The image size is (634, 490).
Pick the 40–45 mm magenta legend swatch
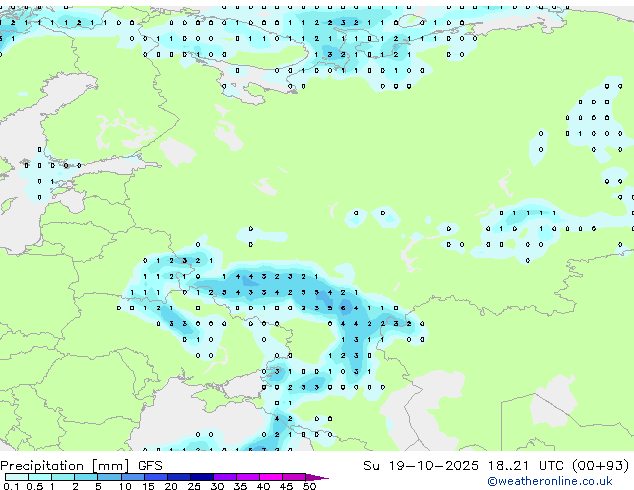click(x=271, y=477)
